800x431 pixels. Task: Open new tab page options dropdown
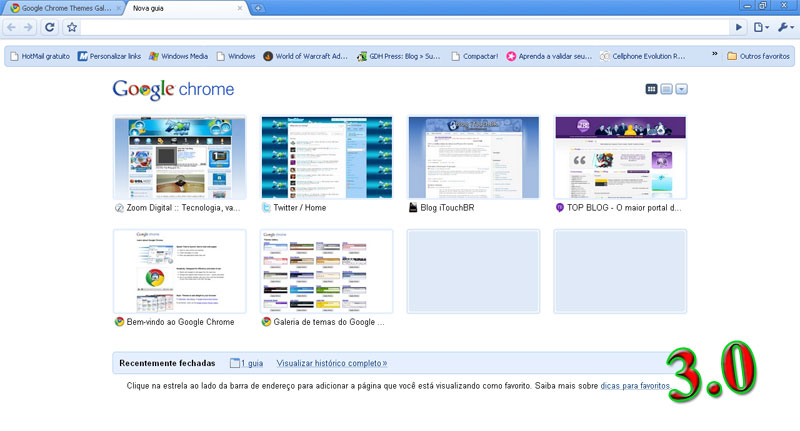click(682, 89)
